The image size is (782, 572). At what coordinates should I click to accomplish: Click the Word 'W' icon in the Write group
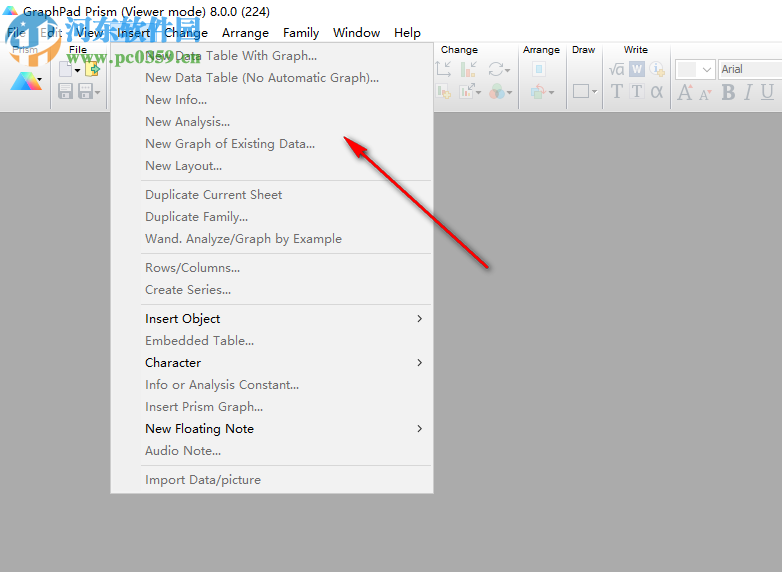tap(637, 69)
